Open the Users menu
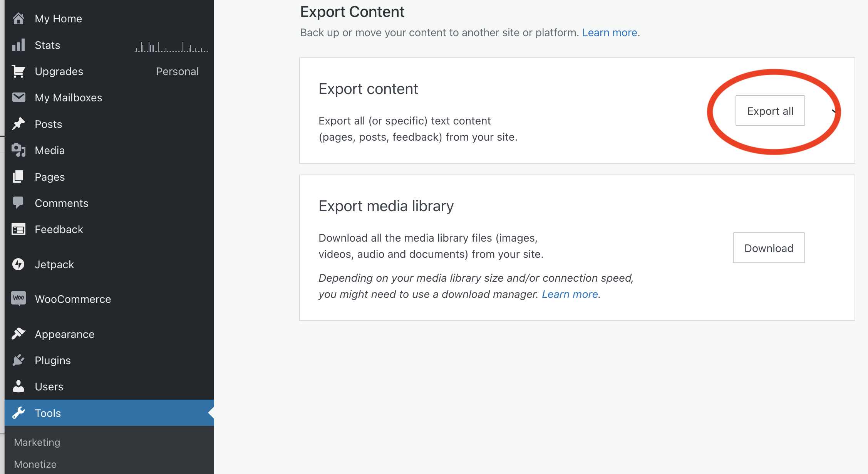Screen dimensions: 868x474 coord(109,387)
